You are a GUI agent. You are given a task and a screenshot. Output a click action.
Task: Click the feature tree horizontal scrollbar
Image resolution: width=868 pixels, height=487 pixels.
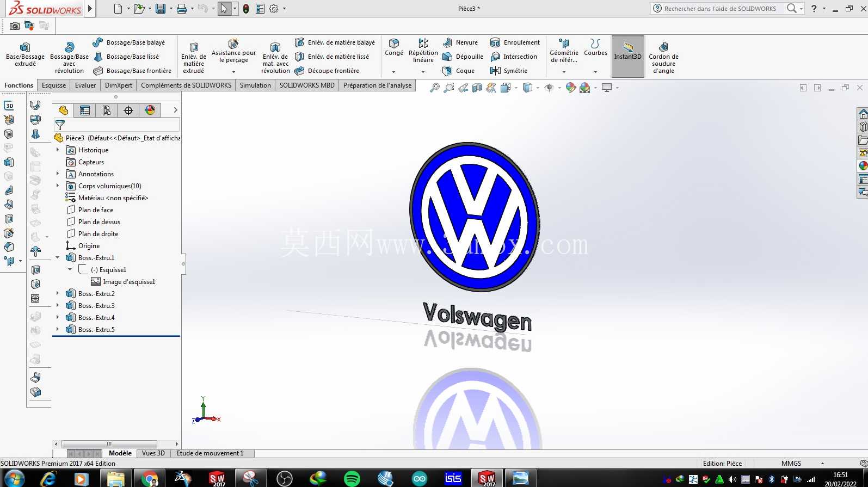[x=109, y=444]
